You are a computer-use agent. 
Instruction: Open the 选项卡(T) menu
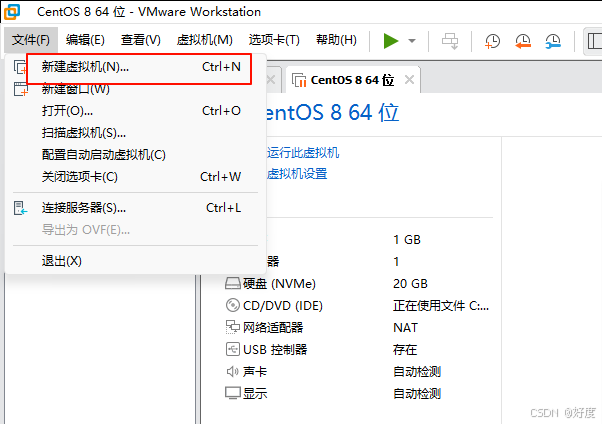coord(274,40)
